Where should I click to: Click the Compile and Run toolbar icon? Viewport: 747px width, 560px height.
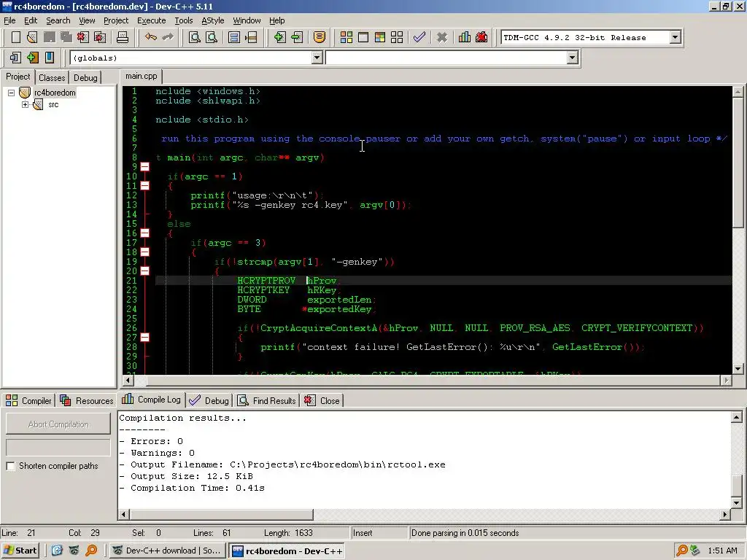pos(379,37)
